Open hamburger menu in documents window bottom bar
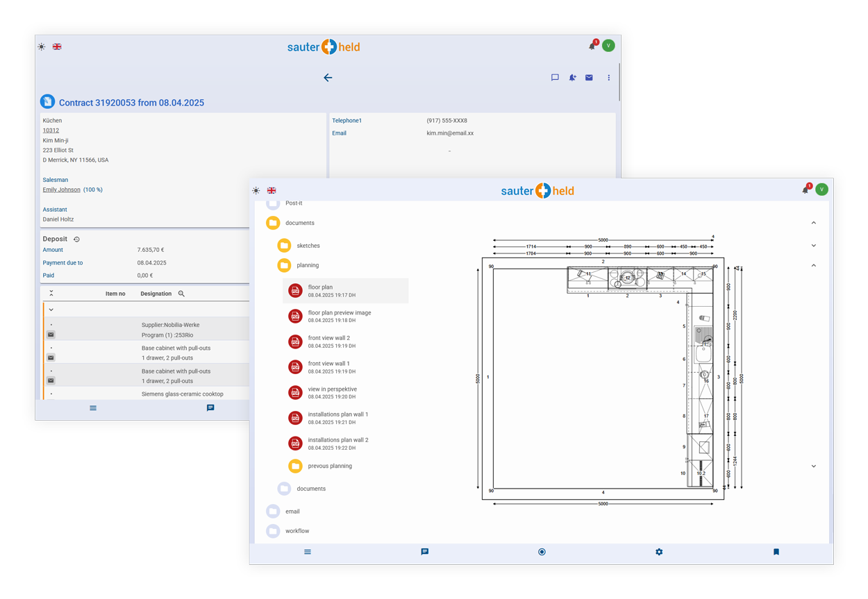 click(x=308, y=552)
